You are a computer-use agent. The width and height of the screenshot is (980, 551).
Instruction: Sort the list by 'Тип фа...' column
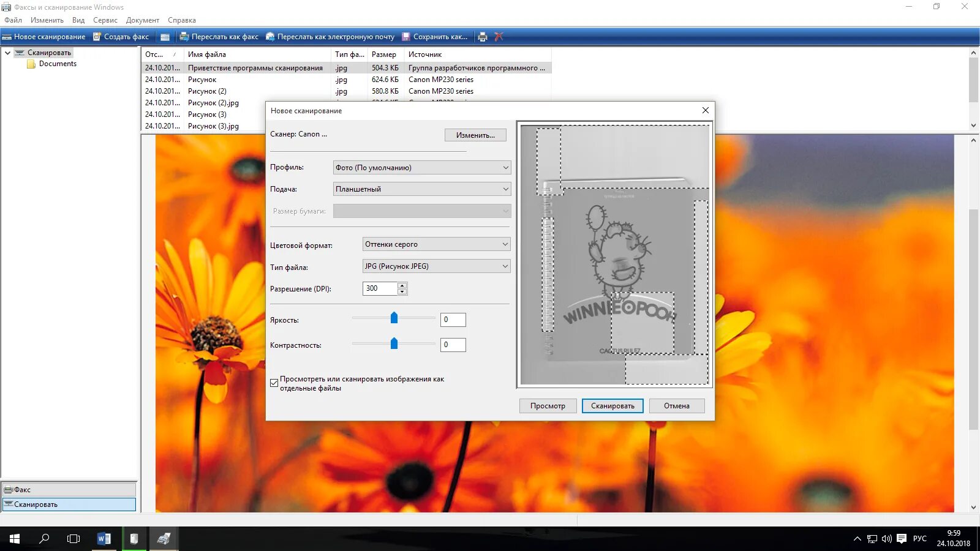[349, 54]
